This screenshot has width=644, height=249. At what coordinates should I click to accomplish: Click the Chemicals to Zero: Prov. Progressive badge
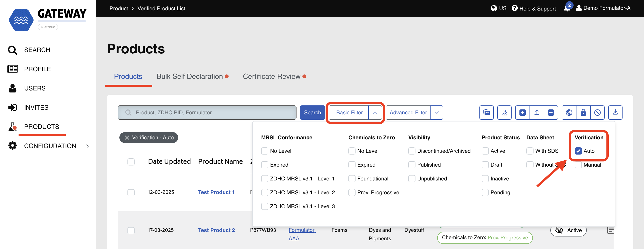(485, 238)
